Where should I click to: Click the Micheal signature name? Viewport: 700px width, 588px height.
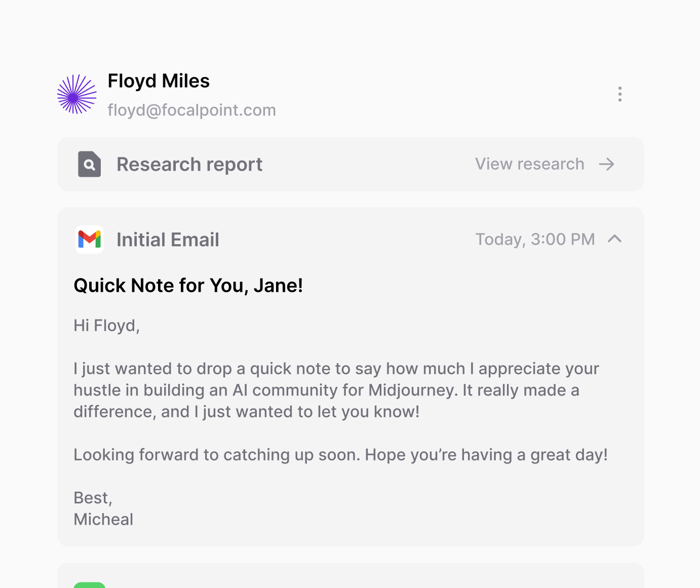[x=103, y=519]
